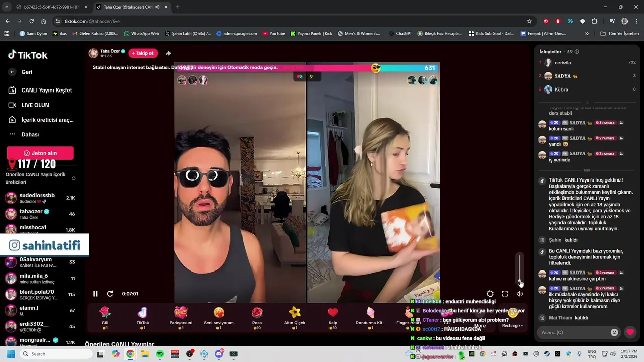Pause the live stream playback

click(95, 294)
